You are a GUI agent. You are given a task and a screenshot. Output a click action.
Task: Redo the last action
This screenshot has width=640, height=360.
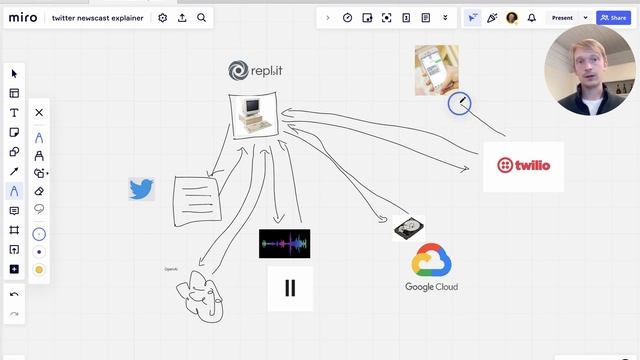14,314
